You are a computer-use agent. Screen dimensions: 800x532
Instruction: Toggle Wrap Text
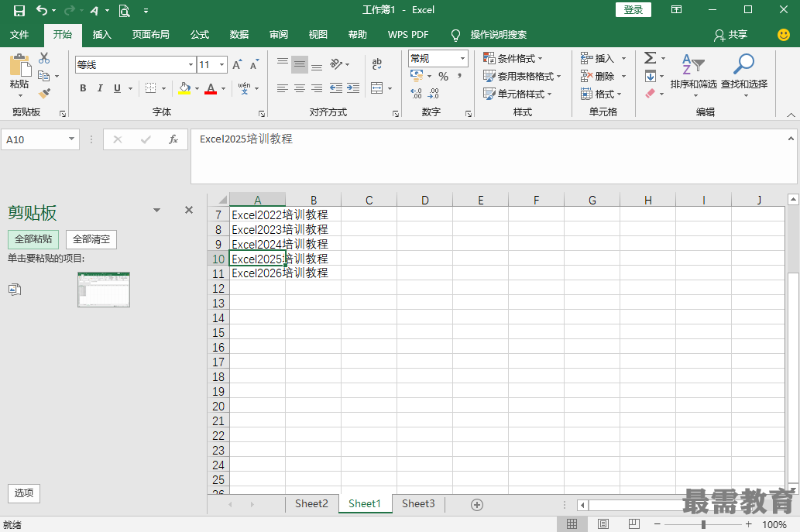point(377,63)
